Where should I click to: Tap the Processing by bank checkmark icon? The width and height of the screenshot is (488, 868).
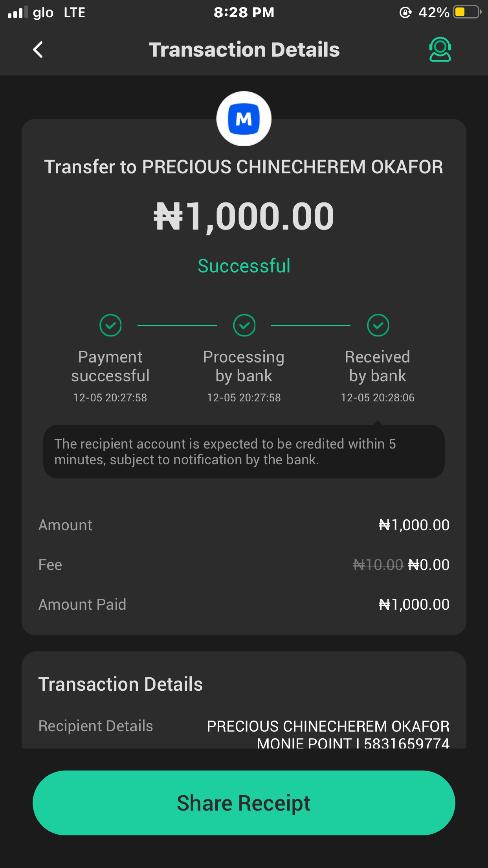(x=244, y=325)
